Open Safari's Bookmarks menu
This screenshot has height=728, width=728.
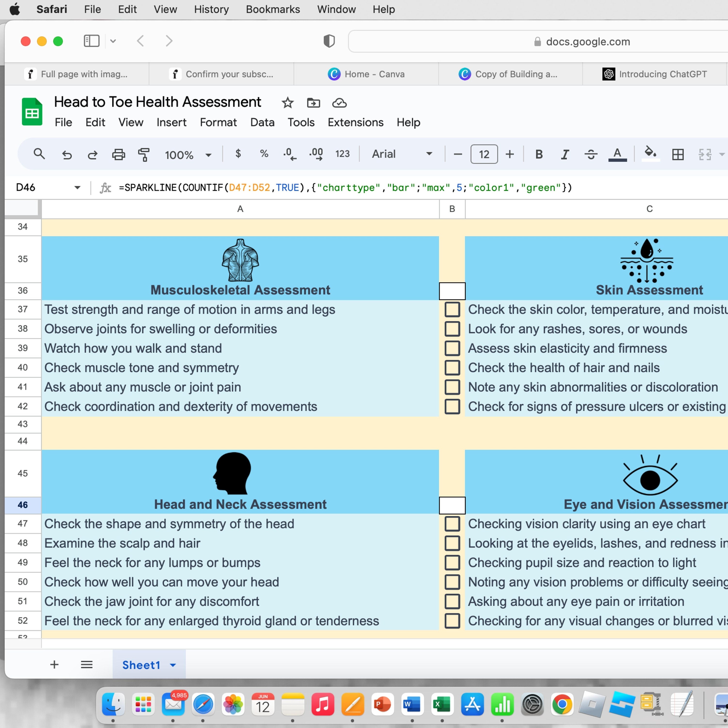point(273,9)
